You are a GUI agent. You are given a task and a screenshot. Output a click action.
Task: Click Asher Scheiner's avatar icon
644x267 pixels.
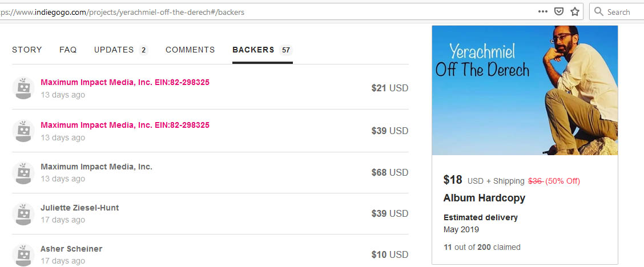(23, 255)
